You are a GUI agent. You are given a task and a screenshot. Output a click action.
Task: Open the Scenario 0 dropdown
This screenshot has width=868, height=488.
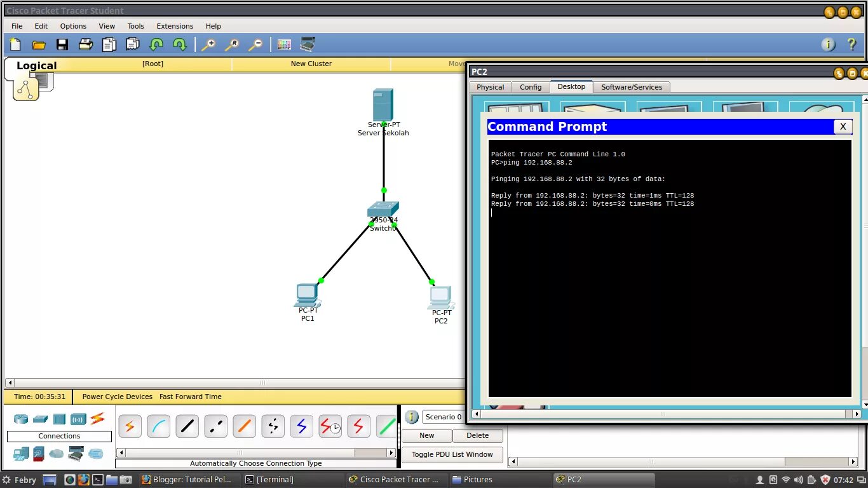(x=444, y=417)
